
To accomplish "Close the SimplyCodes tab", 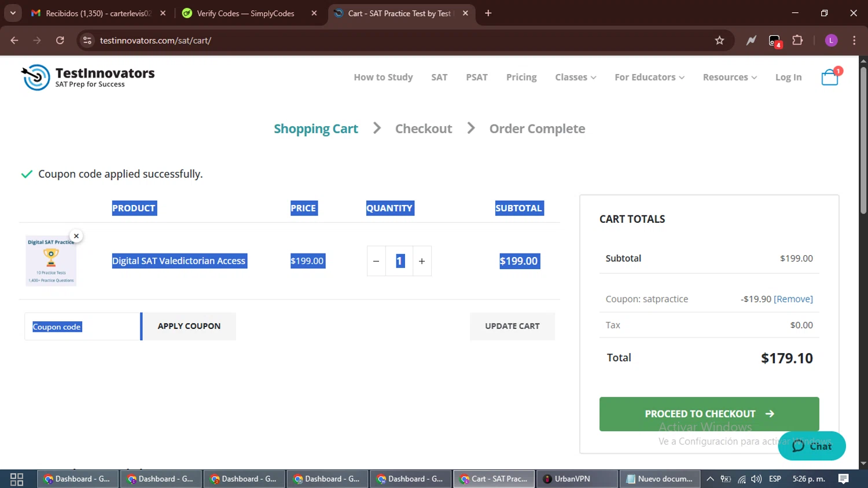I will tap(314, 13).
